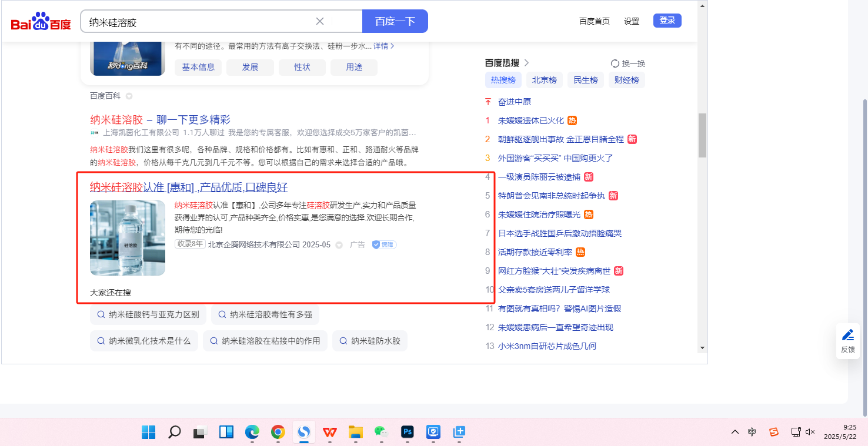Open WPS Office from the taskbar
868x446 pixels.
point(330,432)
